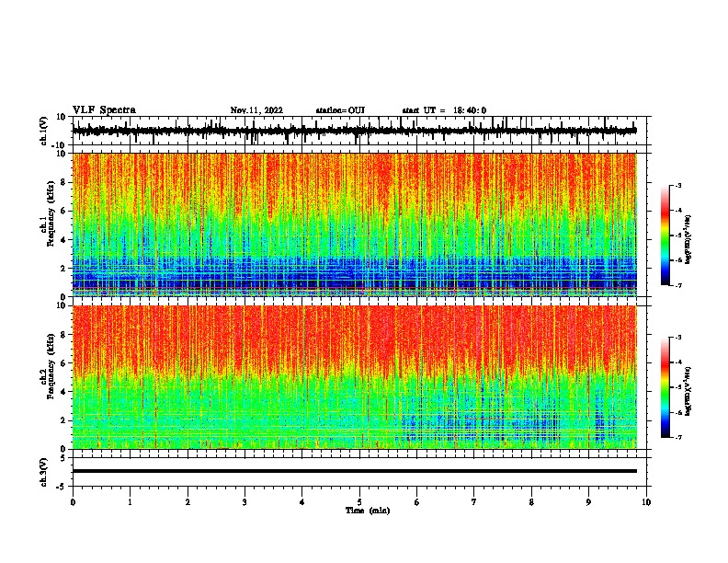Viewport: 728px width, 563px height.
Task: Click the "VLF Spectra" plot title
Action: coord(104,110)
